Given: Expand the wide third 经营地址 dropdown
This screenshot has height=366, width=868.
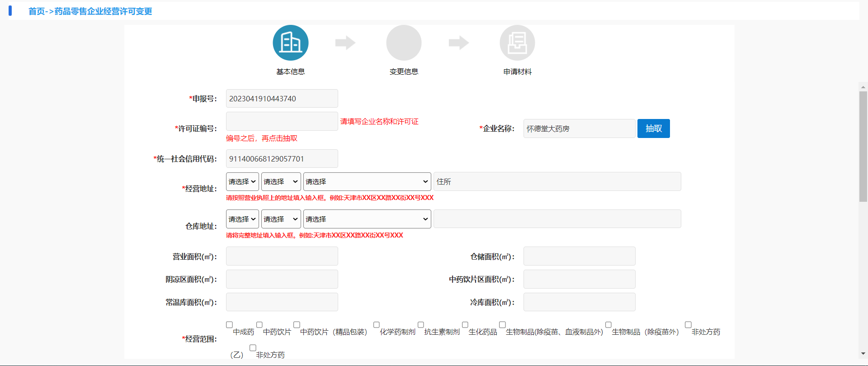Looking at the screenshot, I should [x=367, y=181].
